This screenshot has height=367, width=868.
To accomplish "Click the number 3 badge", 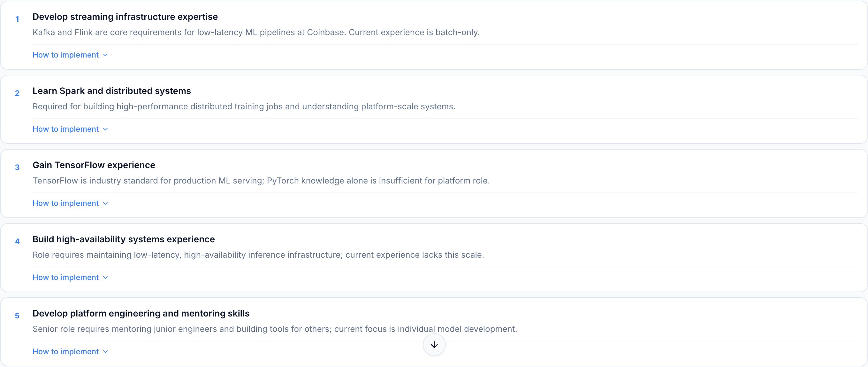I will click(17, 167).
